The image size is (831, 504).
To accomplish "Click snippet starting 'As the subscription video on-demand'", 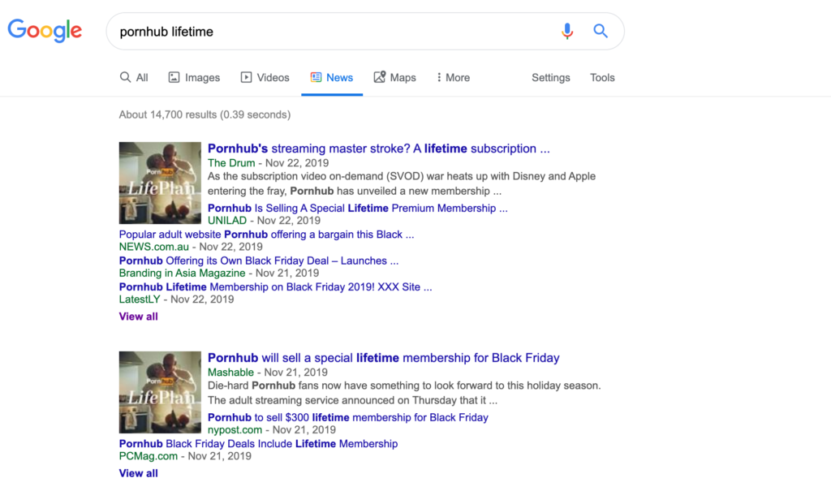I will click(x=402, y=183).
